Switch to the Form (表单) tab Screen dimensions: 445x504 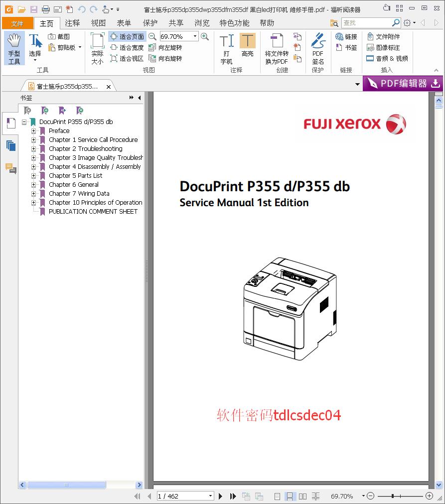pyautogui.click(x=124, y=23)
